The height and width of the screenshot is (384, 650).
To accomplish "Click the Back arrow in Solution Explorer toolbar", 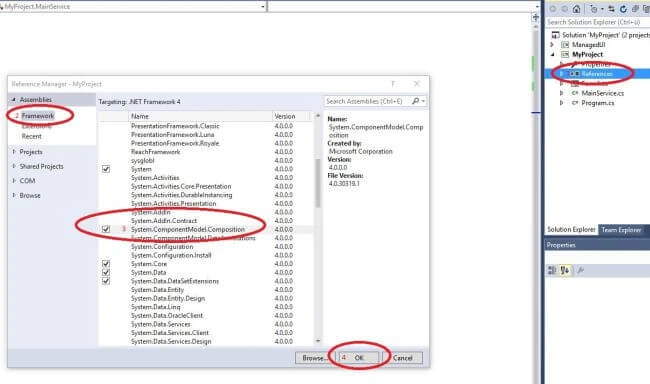I will 553,9.
